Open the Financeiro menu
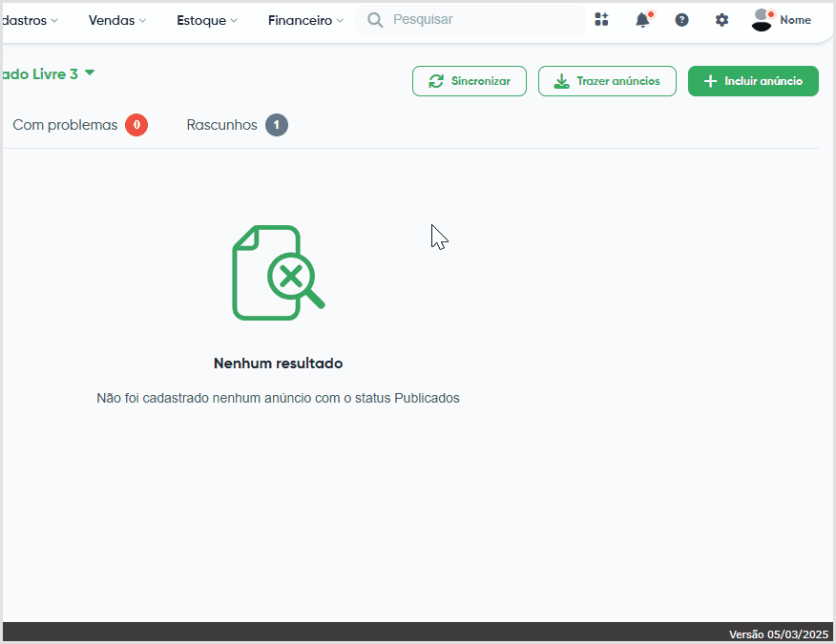 (x=305, y=20)
